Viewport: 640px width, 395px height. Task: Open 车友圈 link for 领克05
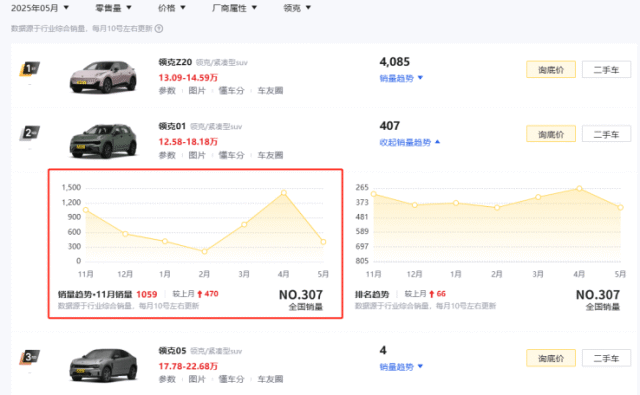coord(270,379)
